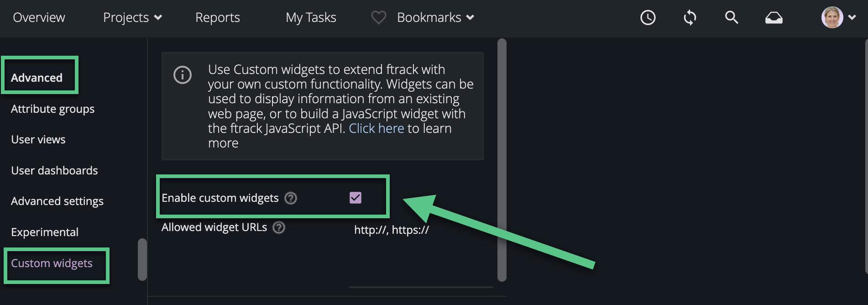Image resolution: width=868 pixels, height=305 pixels.
Task: Click the help icon beside Allowed widget URLs
Action: [279, 227]
